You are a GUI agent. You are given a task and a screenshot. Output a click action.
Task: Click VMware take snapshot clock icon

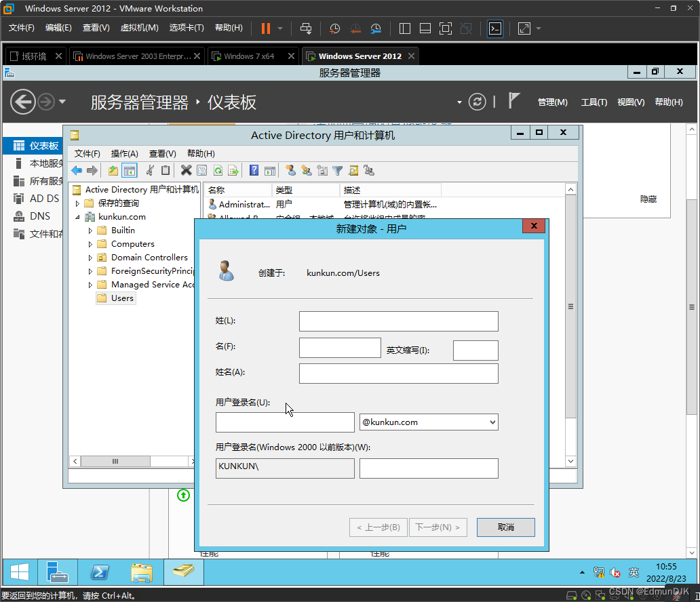tap(334, 28)
